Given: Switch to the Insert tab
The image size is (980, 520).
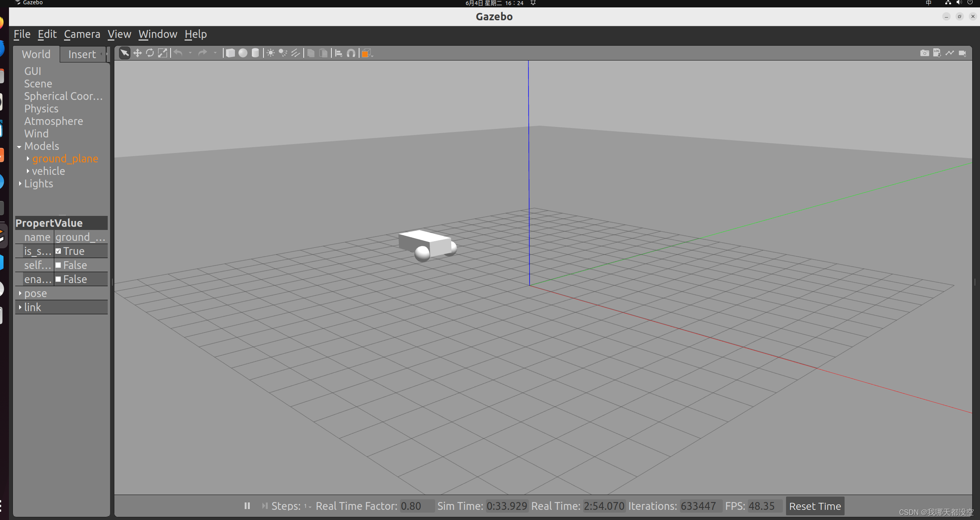Looking at the screenshot, I should tap(82, 54).
